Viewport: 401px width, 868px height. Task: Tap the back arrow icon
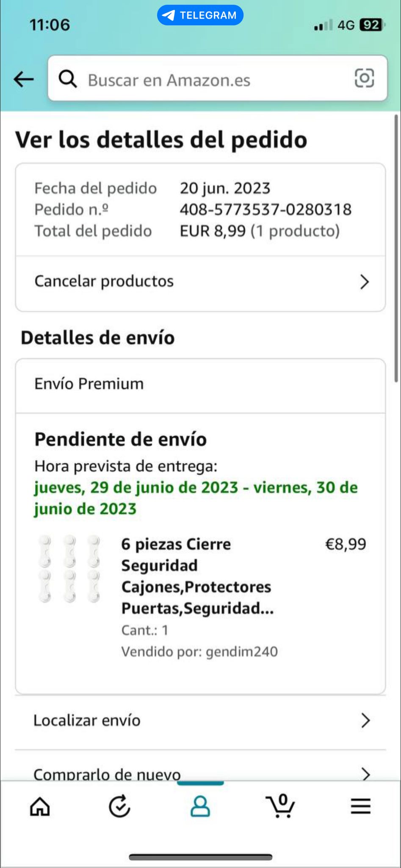pos(24,79)
